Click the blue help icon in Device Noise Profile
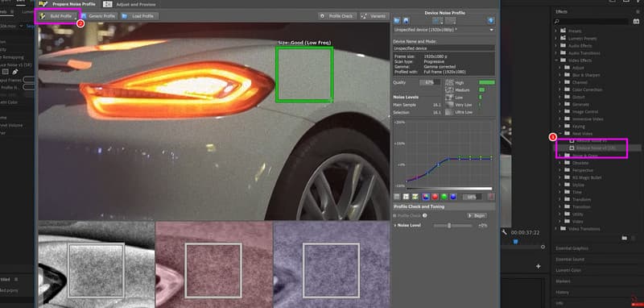Viewport: 644px width, 308px height. click(491, 21)
